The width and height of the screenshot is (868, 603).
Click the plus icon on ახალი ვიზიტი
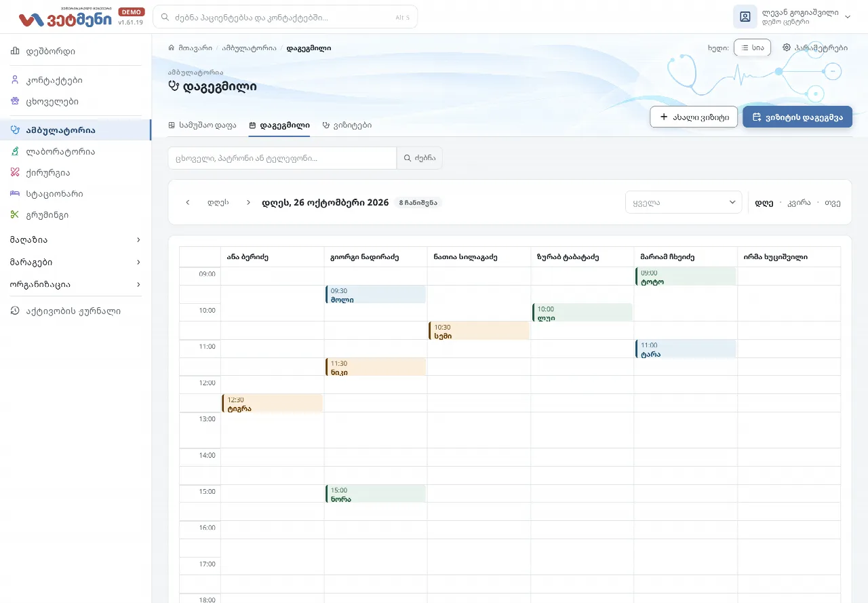point(664,117)
